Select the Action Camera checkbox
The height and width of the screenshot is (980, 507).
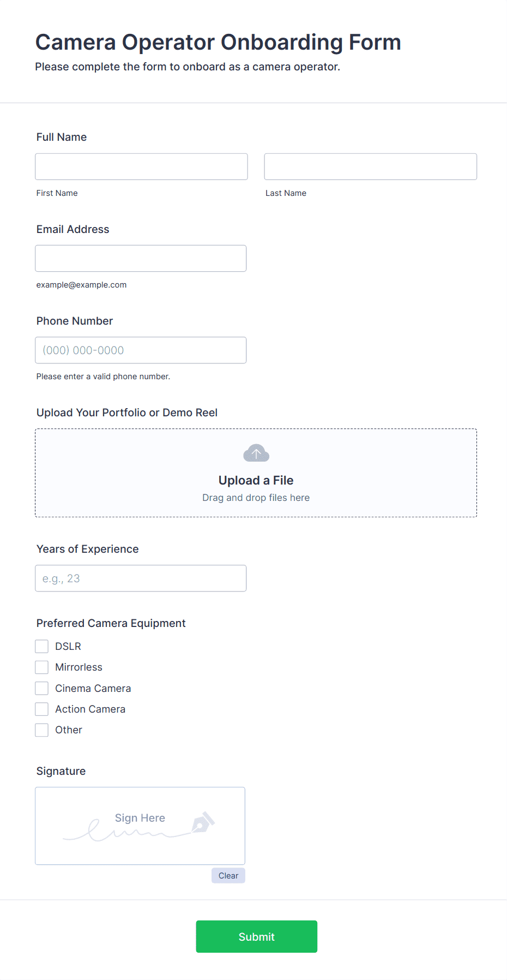coord(42,709)
